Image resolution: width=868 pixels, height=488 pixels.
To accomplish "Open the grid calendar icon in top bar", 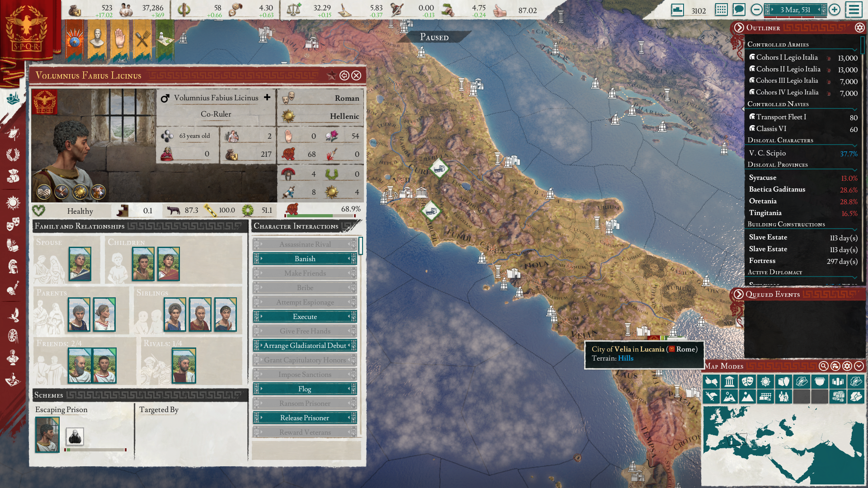I will pyautogui.click(x=722, y=9).
